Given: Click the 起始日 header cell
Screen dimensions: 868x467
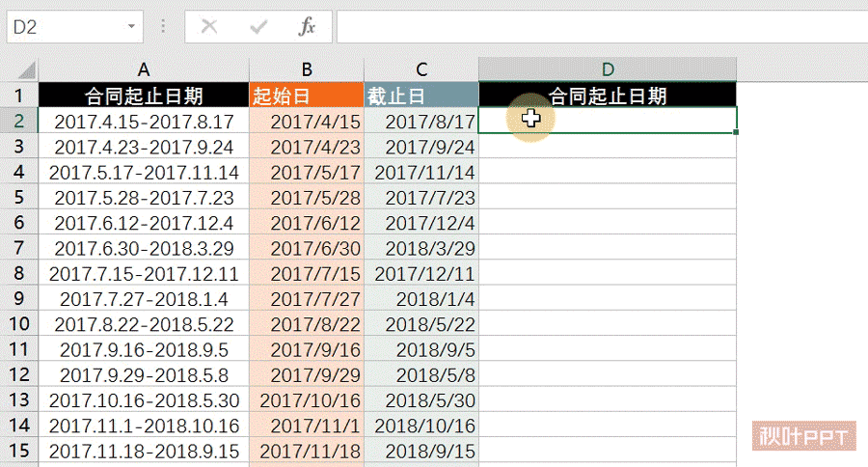Looking at the screenshot, I should coord(307,96).
